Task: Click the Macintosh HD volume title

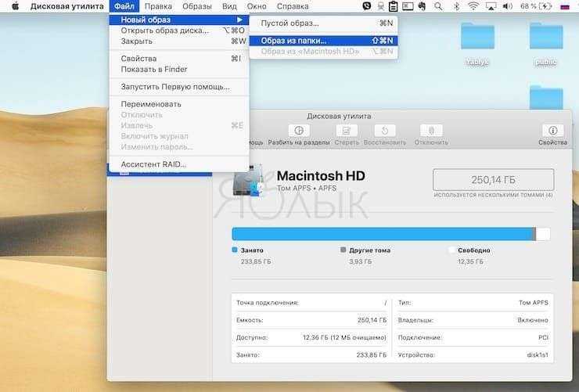Action: [x=321, y=176]
